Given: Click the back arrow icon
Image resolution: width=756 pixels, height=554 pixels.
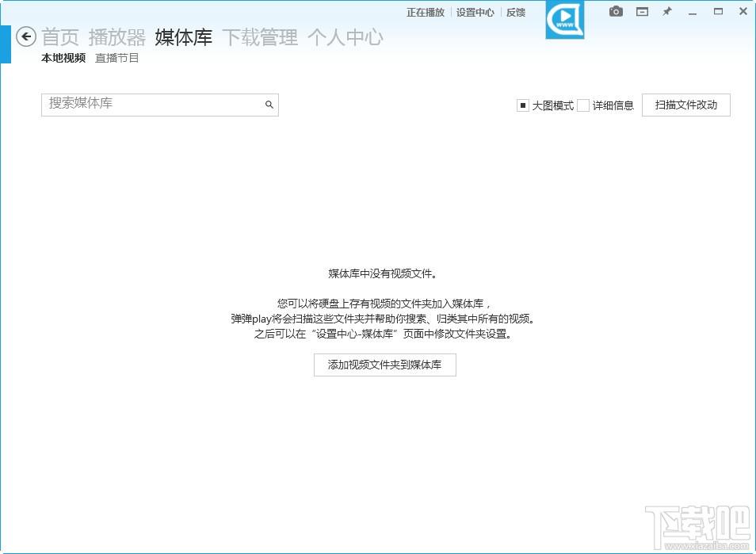Looking at the screenshot, I should (26, 36).
